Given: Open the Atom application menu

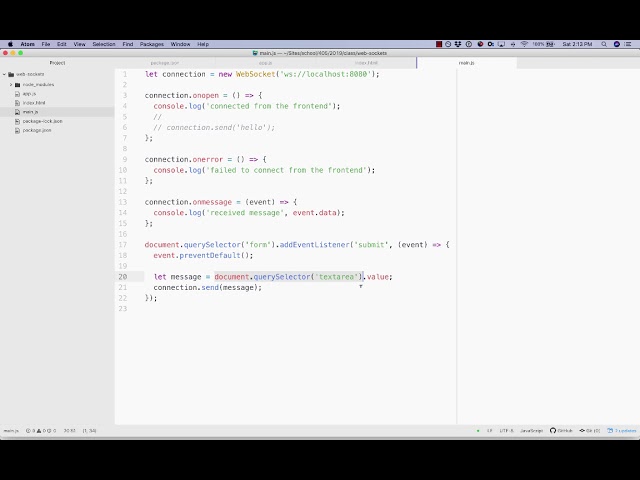Looking at the screenshot, I should point(28,44).
